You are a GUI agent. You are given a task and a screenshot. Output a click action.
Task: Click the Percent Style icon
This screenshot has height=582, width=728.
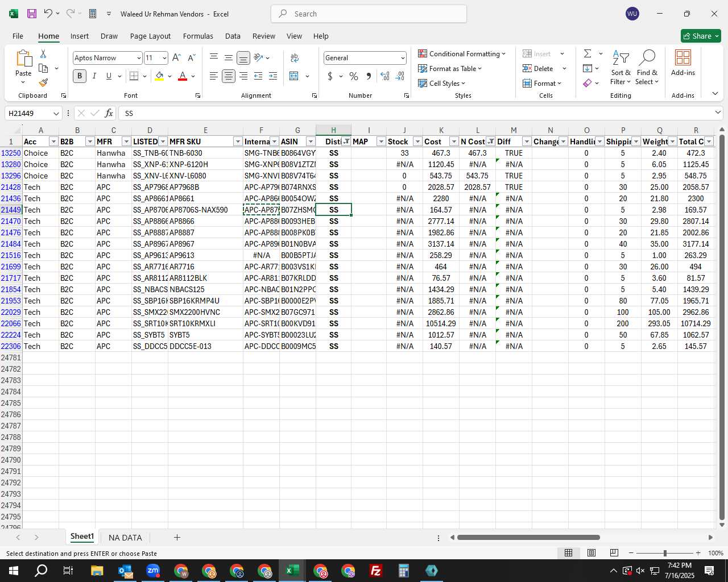coord(354,76)
